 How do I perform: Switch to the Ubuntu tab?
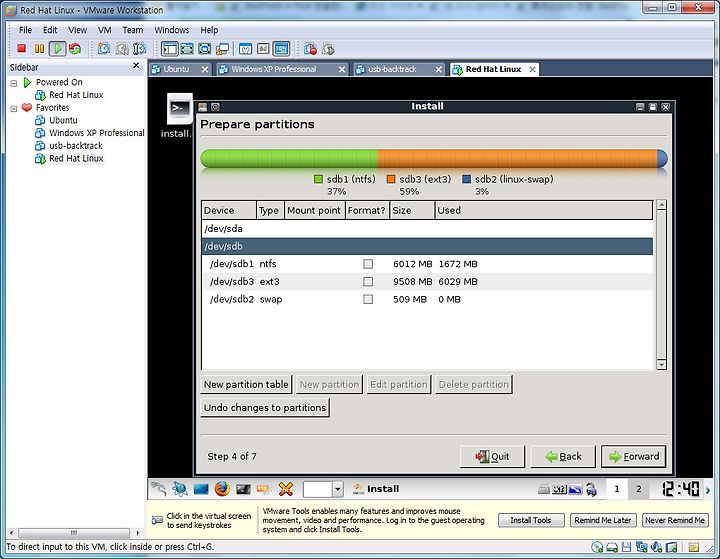pyautogui.click(x=176, y=69)
